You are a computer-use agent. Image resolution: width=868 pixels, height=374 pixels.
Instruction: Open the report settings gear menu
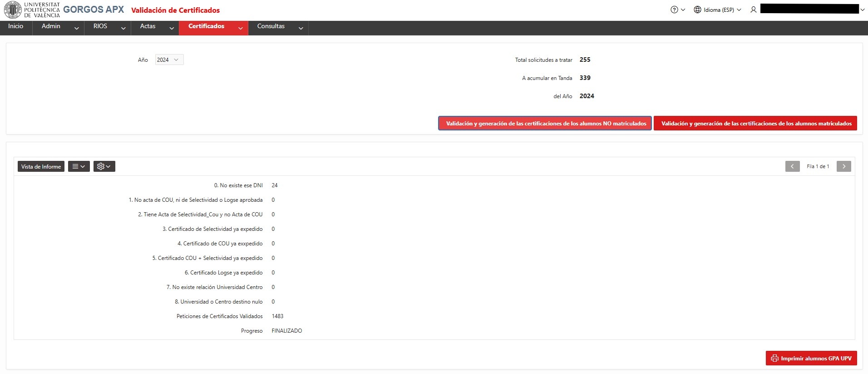click(x=104, y=166)
